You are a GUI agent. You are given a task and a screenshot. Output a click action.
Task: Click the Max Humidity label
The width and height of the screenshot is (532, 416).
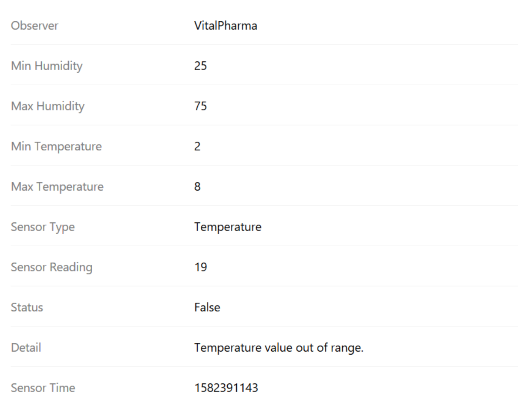(x=47, y=106)
